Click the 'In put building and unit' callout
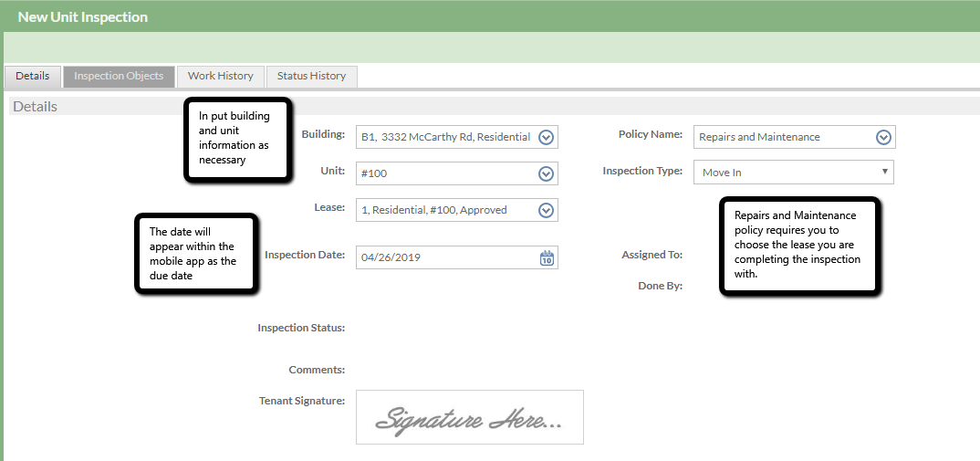Screen dimensions: 980x461 coord(237,140)
